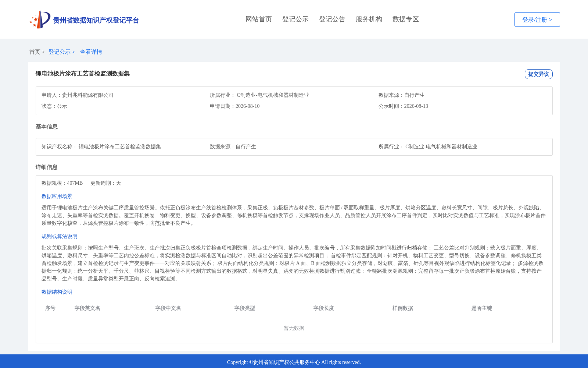Click 数据规模:407MB text
Screen dimensions: 588x368
coord(62,183)
